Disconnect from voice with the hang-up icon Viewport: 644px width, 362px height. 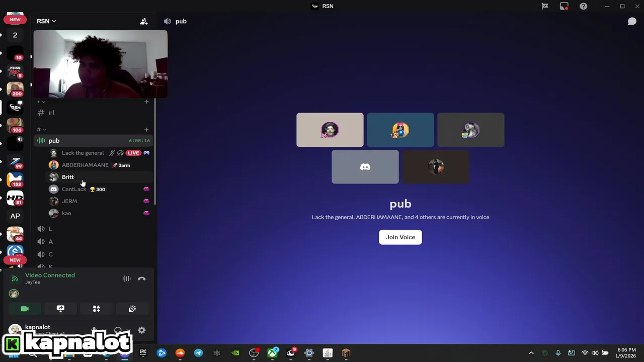click(x=142, y=279)
